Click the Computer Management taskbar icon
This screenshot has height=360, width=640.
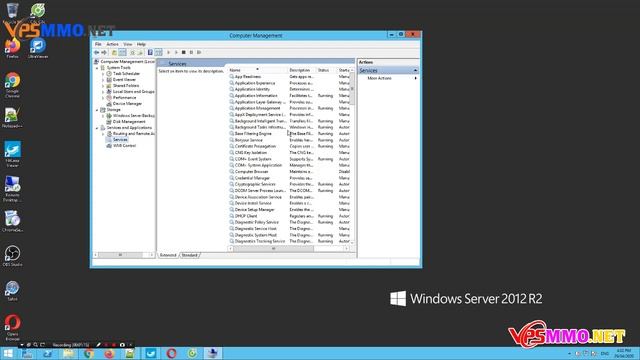coord(212,353)
